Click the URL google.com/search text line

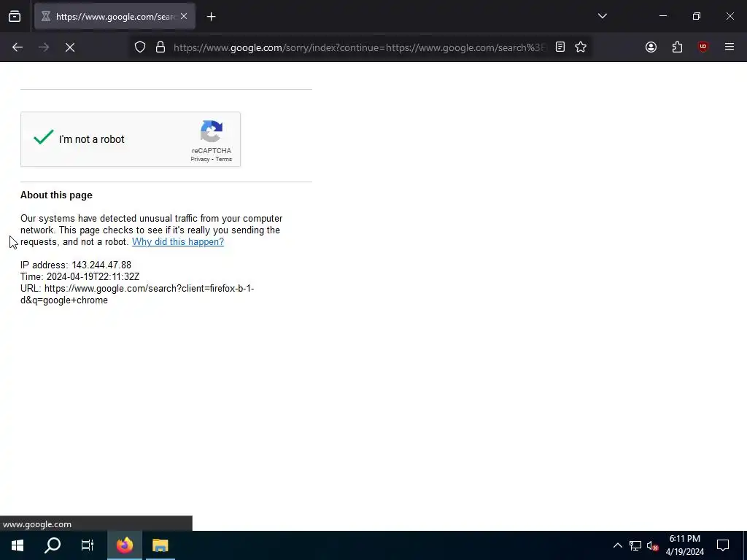(x=137, y=295)
